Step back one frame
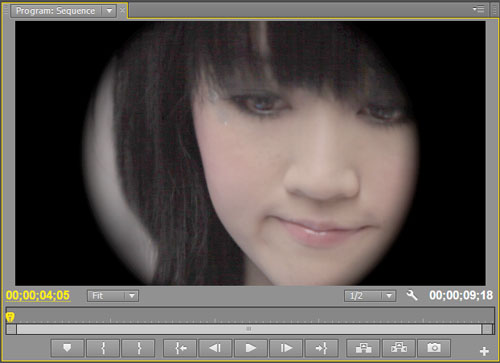The width and height of the screenshot is (500, 363). pyautogui.click(x=215, y=348)
